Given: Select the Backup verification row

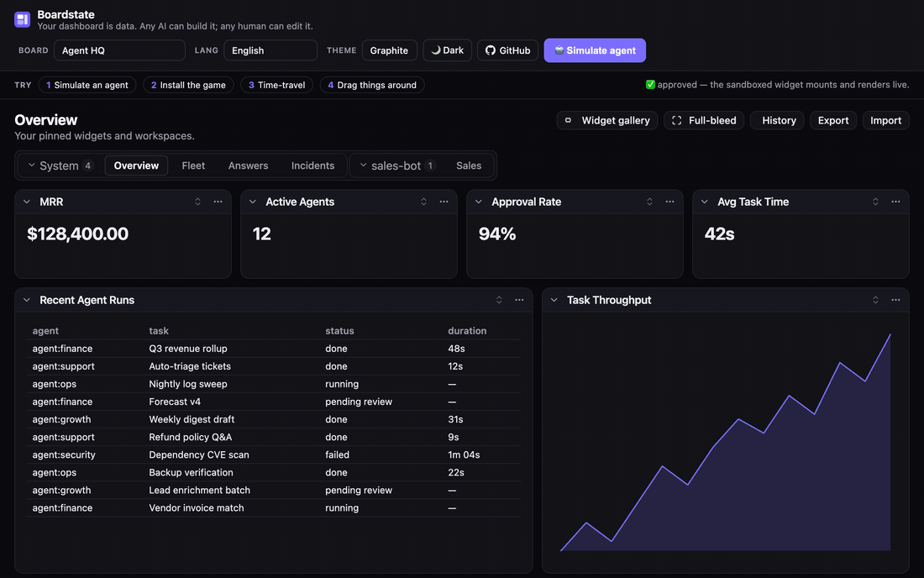Looking at the screenshot, I should 274,472.
